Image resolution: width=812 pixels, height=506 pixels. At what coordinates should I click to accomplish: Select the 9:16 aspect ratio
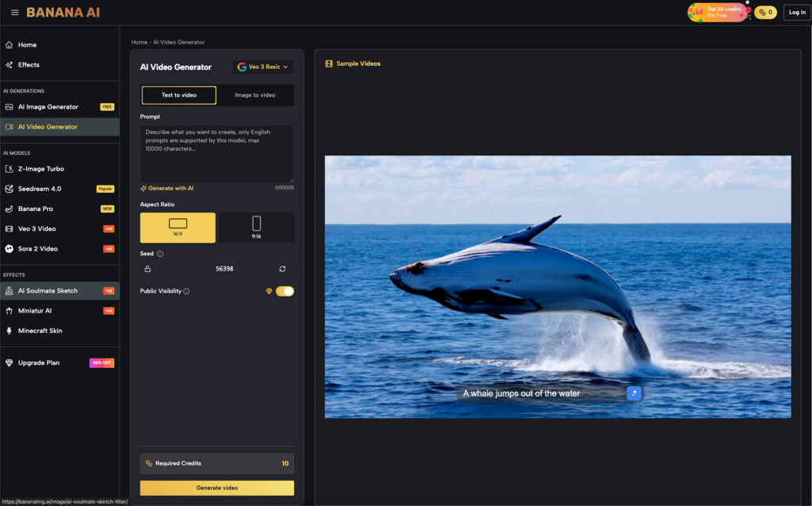(x=256, y=228)
